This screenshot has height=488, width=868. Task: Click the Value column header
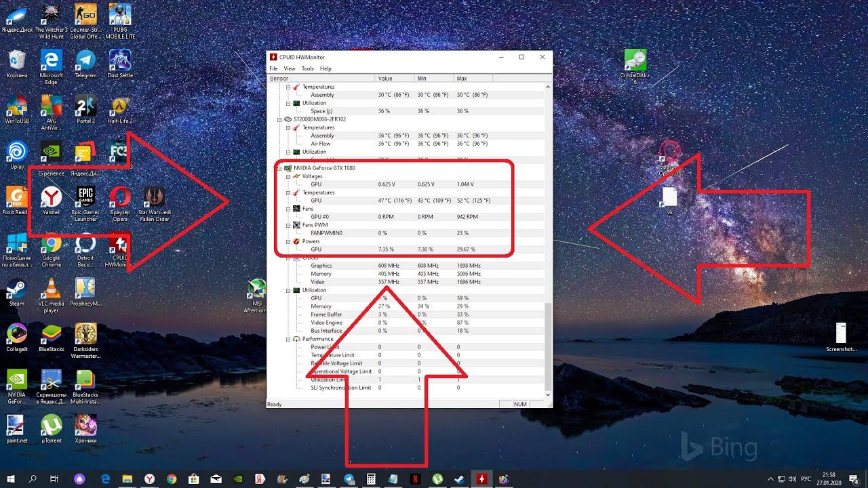[395, 79]
